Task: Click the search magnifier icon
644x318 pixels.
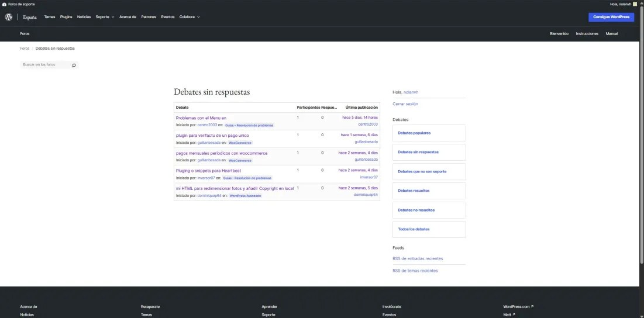Action: coord(74,65)
